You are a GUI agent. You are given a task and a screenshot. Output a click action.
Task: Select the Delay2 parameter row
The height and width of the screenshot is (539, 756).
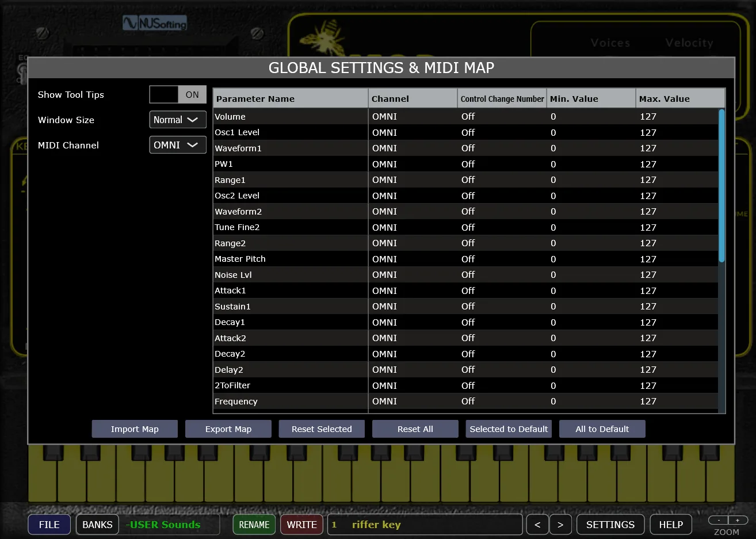pyautogui.click(x=465, y=370)
